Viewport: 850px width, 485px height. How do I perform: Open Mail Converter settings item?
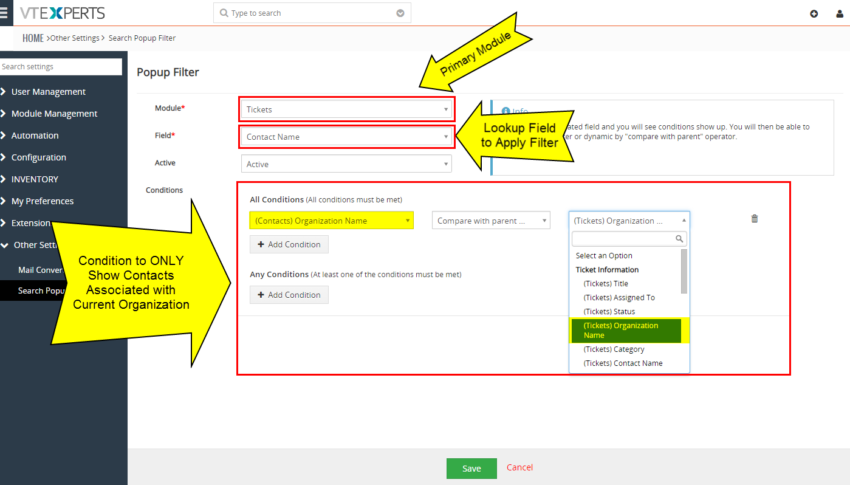click(40, 269)
